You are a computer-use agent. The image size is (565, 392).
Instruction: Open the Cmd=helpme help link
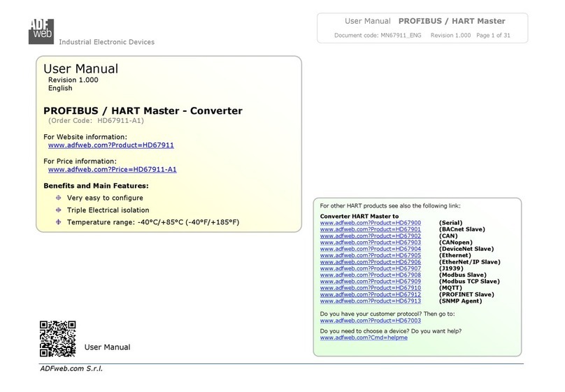(364, 337)
